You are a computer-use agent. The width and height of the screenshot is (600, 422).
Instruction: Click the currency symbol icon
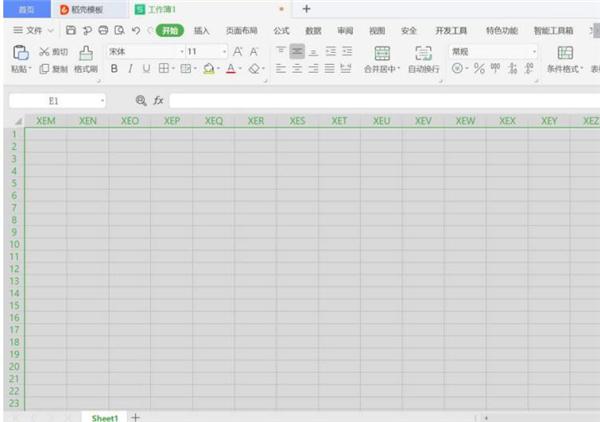(x=457, y=68)
